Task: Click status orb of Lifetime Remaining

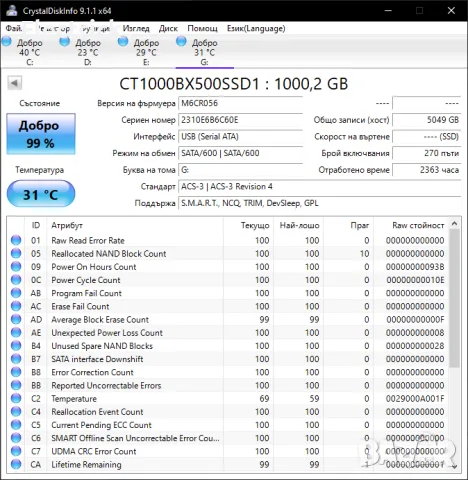Action: click(16, 464)
